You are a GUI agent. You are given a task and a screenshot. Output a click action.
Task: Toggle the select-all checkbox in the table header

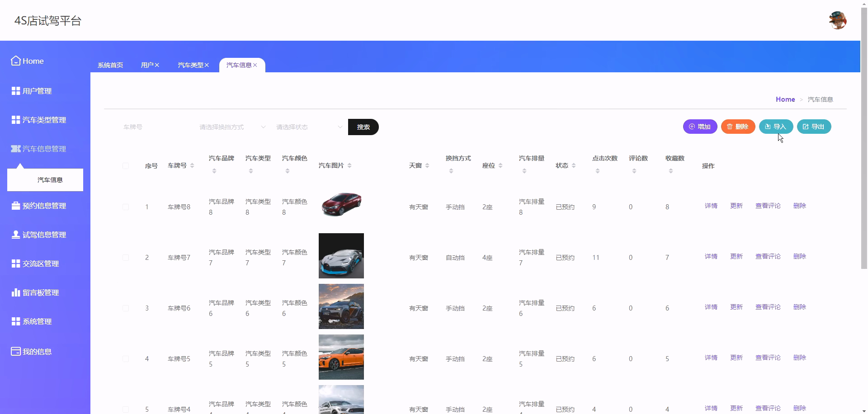point(126,166)
